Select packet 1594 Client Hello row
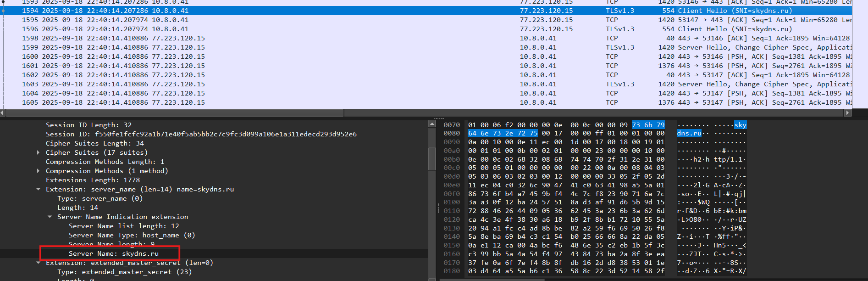 (321, 11)
